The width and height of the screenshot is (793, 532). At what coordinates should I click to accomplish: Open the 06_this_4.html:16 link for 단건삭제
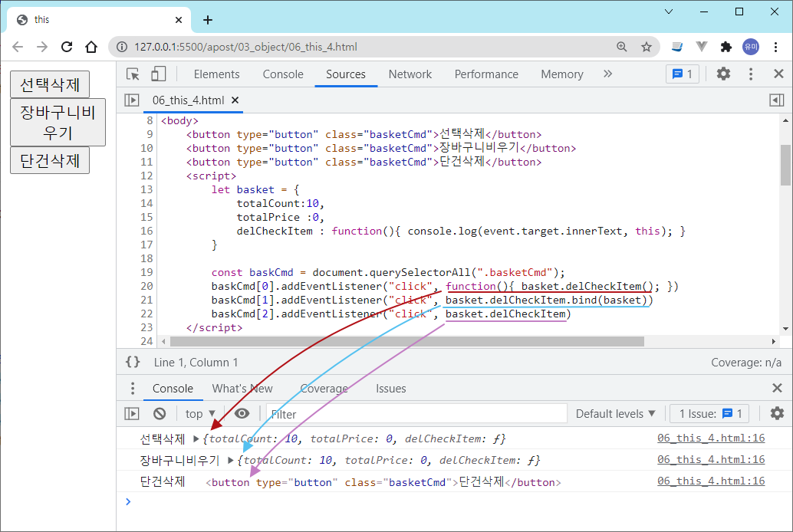(710, 481)
